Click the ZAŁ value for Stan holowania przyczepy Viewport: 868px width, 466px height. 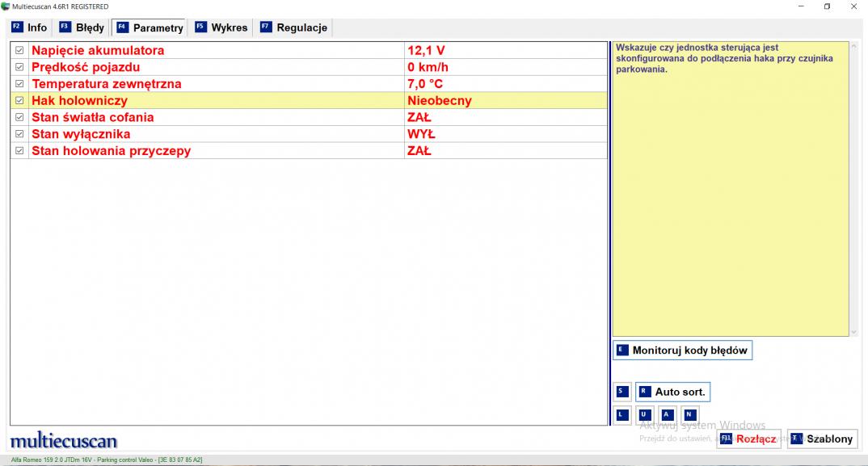[419, 150]
